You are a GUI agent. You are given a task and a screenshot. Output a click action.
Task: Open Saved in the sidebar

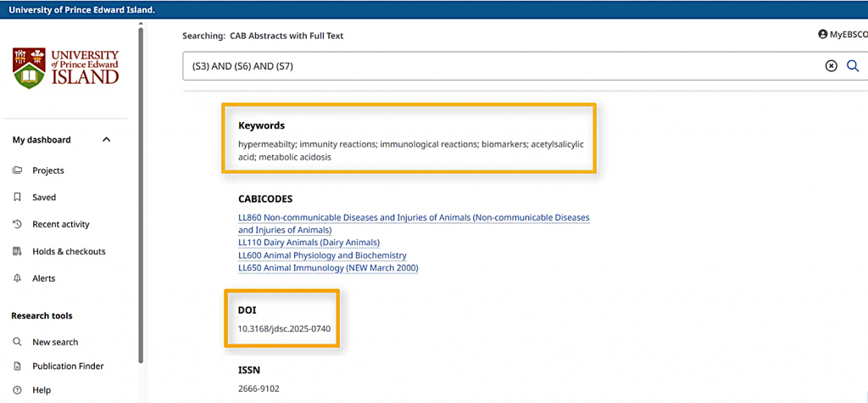[44, 198]
